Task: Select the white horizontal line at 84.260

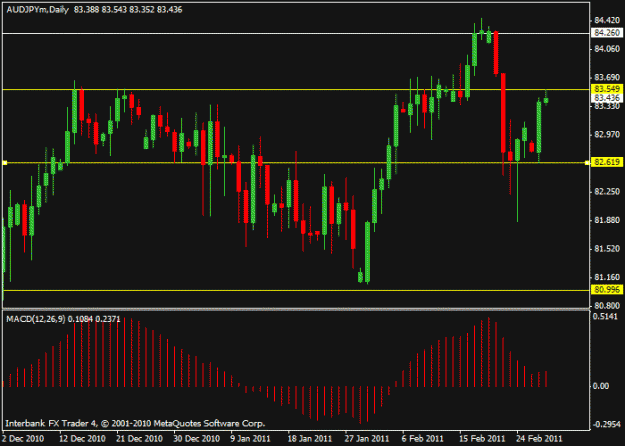Action: [295, 33]
